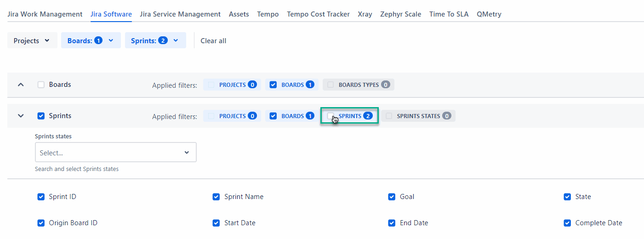This screenshot has width=644, height=239.
Task: Open the Sprints states select box
Action: (115, 153)
